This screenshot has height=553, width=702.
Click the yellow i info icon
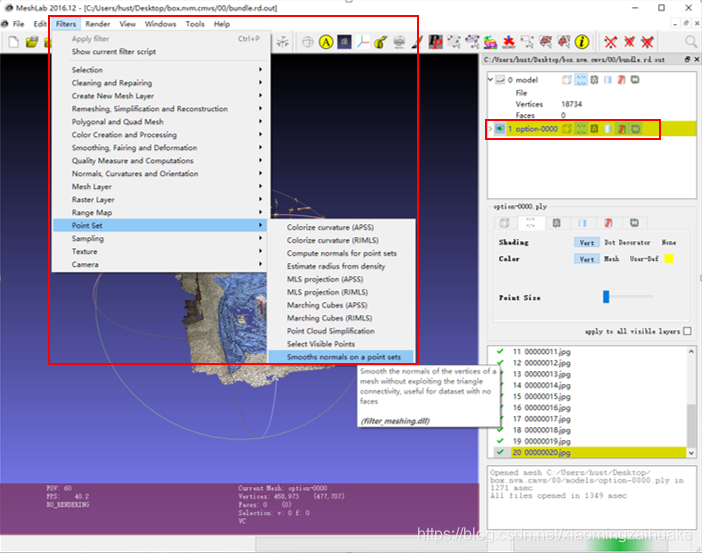pos(582,42)
